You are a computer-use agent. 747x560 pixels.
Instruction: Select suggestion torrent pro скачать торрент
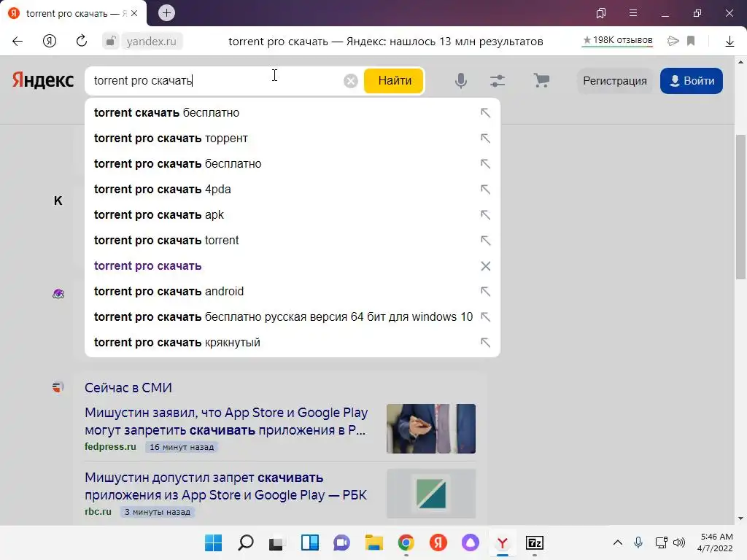292,138
